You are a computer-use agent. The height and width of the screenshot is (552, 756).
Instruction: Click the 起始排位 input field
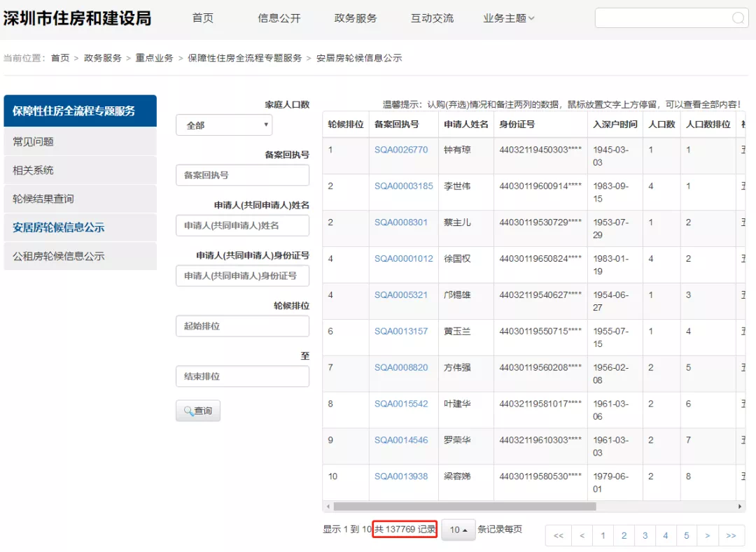coord(242,326)
